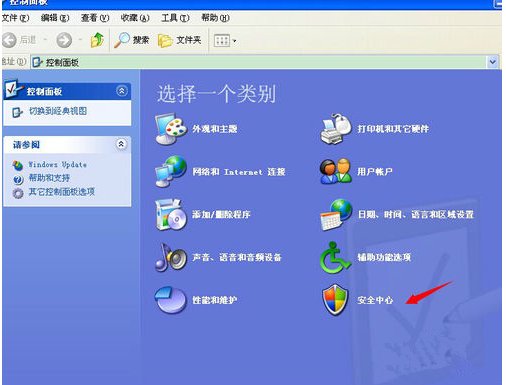Expand the address bar dropdown arrow
This screenshot has height=385, width=506.
pos(493,62)
